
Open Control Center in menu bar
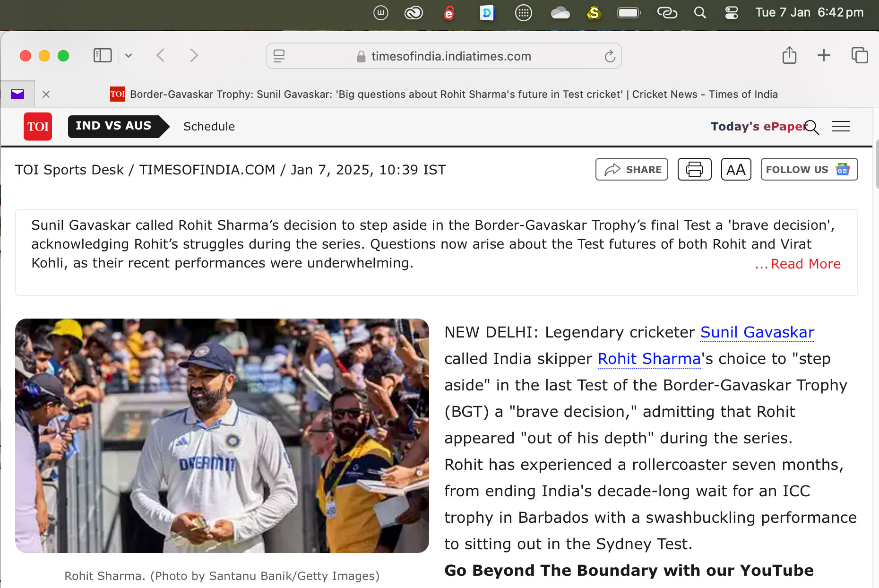[x=732, y=13]
